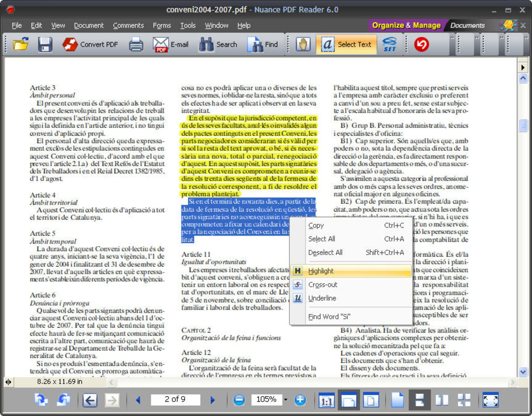Viewport: 532px width, 416px height.
Task: Open the Find tool
Action: coord(263,44)
